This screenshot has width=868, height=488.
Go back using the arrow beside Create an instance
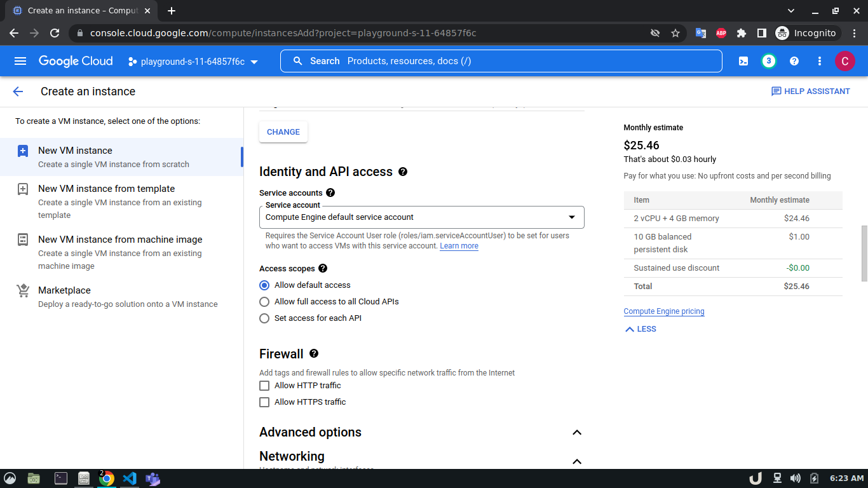tap(18, 91)
